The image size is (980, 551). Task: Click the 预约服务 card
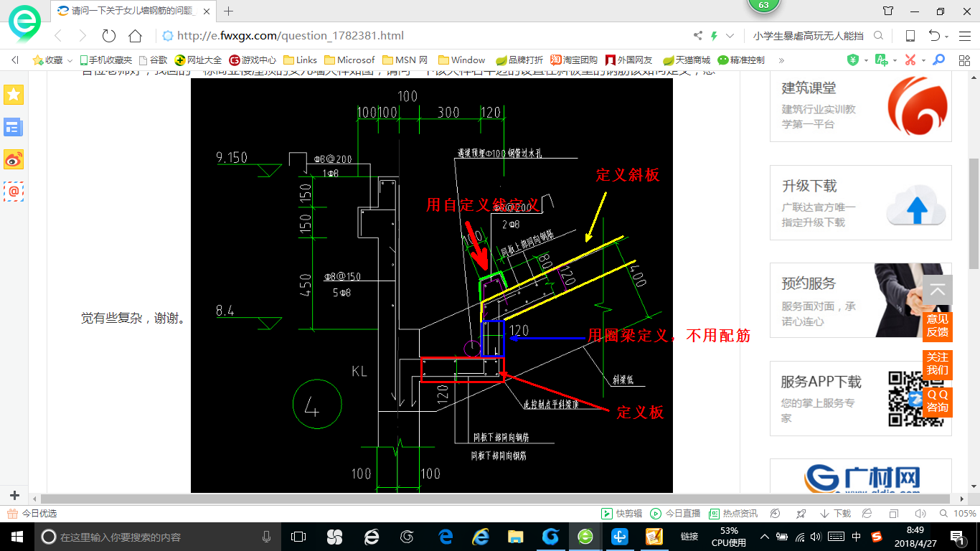861,300
